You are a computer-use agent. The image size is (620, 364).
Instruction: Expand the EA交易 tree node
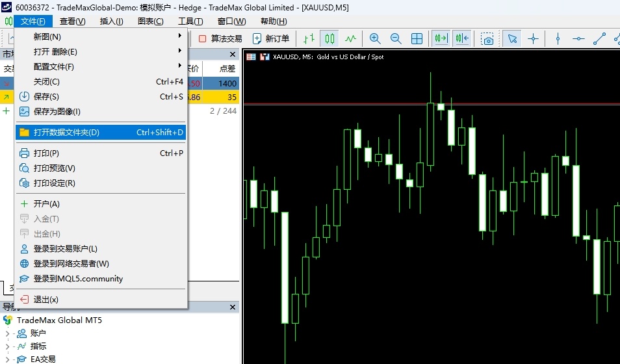pos(7,359)
